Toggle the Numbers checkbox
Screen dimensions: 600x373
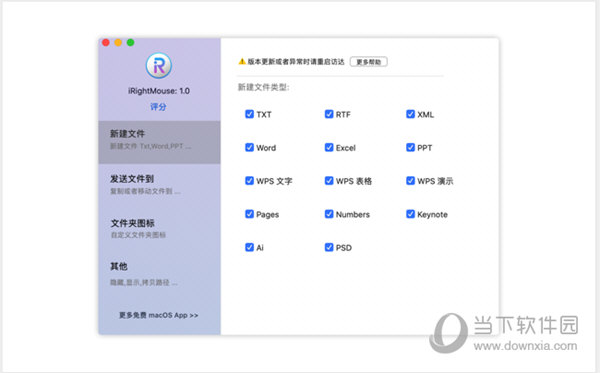(329, 214)
